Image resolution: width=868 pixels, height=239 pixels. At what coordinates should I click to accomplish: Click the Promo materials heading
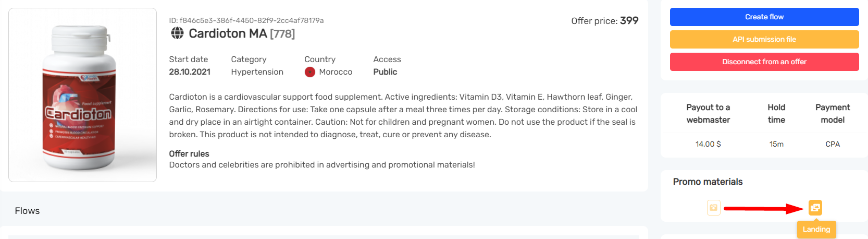[x=708, y=182]
